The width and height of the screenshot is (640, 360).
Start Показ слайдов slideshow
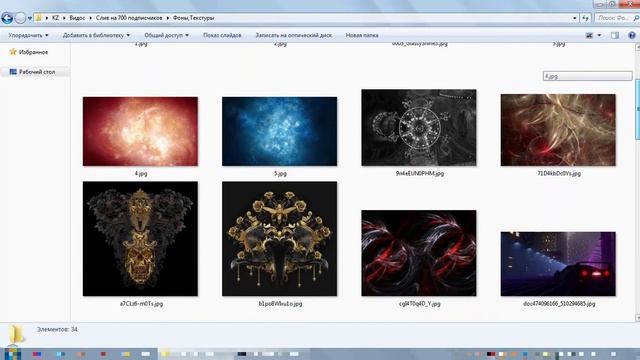click(x=222, y=36)
